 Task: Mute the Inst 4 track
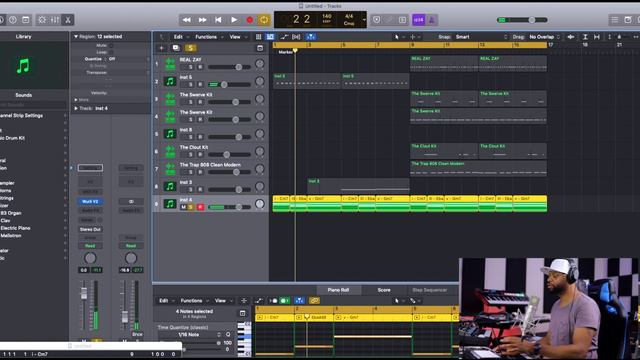(x=183, y=207)
